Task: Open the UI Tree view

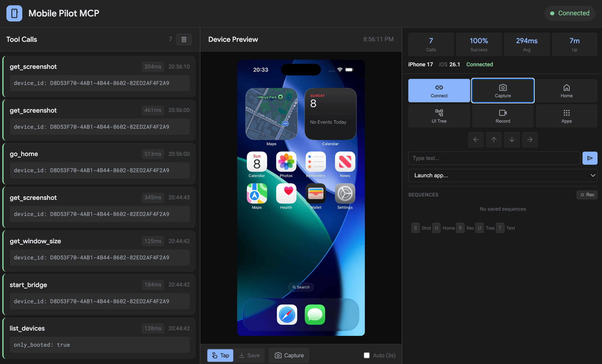Action: click(x=439, y=116)
